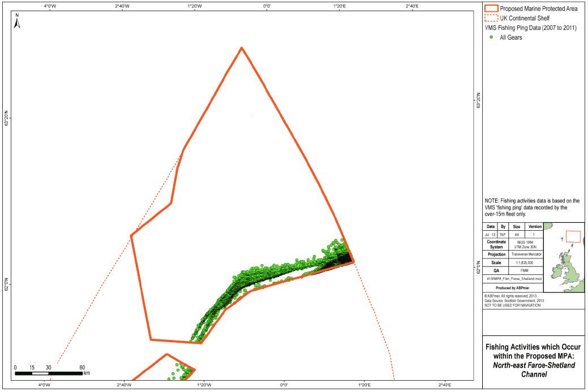Click the "NOT TO BE USED FOR NAVIGATION" warning
This screenshot has width=588, height=392.
pos(513,305)
